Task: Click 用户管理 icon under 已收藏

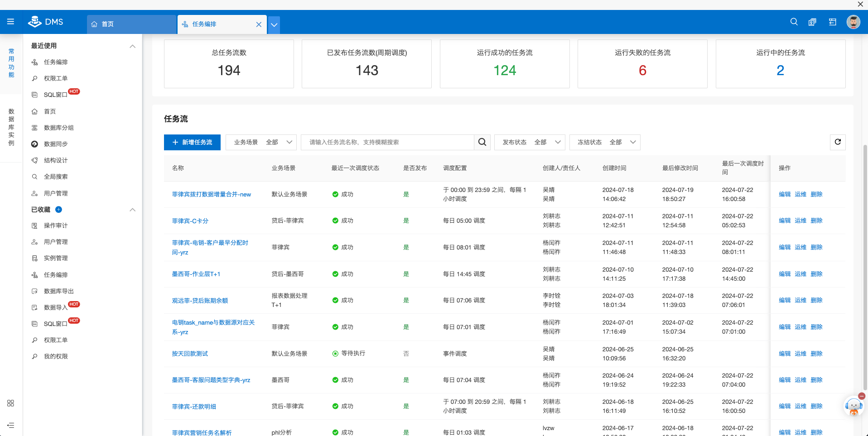Action: (34, 242)
